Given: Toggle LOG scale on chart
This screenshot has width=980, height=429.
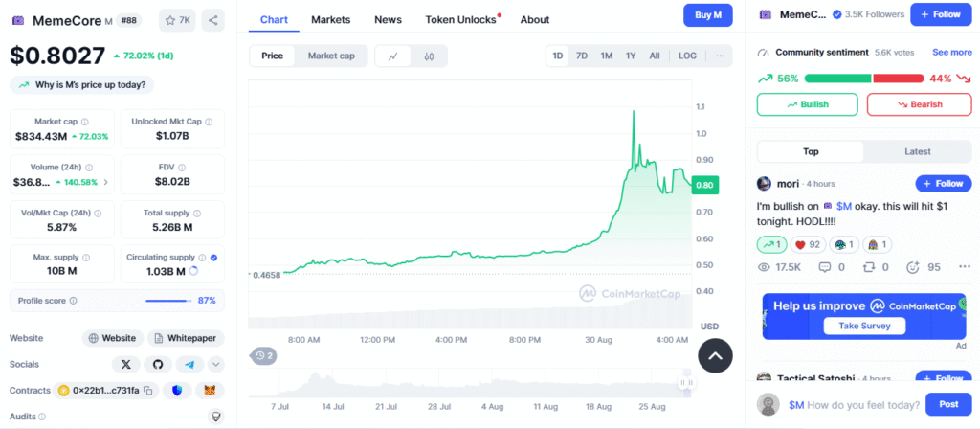Looking at the screenshot, I should click(x=687, y=56).
